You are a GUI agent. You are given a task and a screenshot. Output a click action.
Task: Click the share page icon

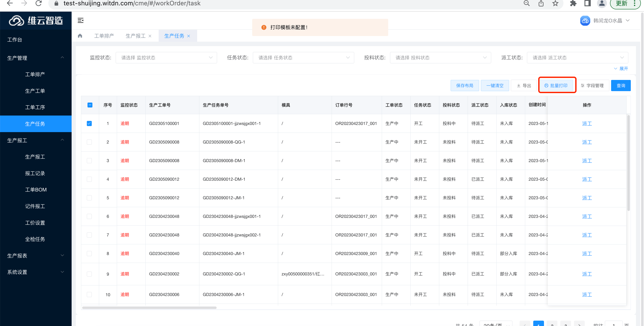(541, 3)
